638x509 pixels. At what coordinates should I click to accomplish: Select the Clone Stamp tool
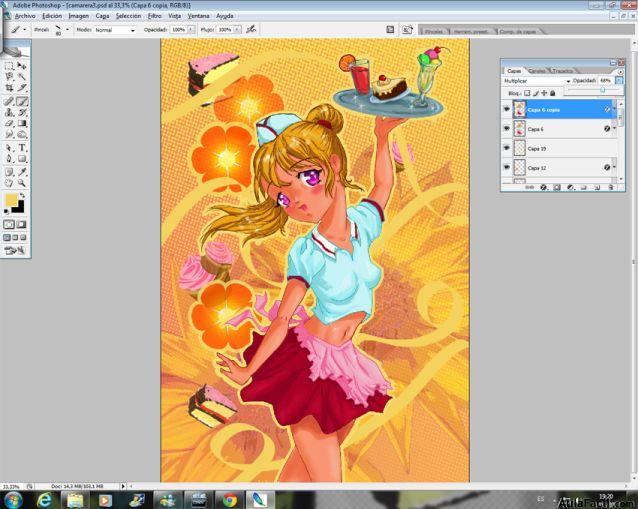[9, 112]
